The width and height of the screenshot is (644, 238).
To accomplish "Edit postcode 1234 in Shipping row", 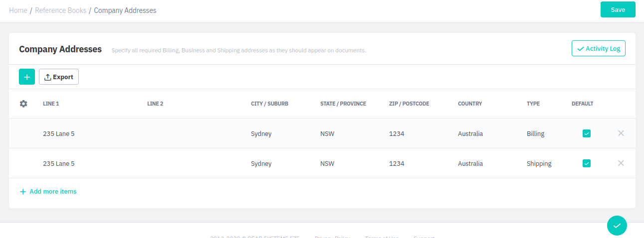I will (x=397, y=163).
